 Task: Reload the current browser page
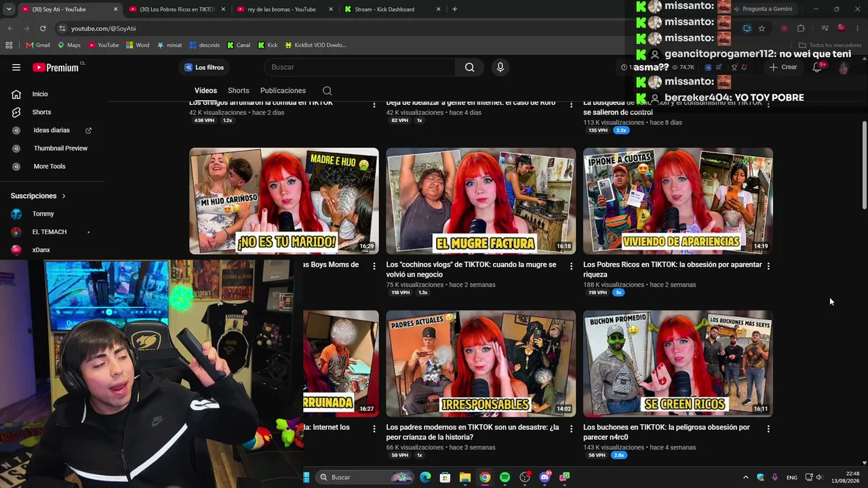point(43,28)
